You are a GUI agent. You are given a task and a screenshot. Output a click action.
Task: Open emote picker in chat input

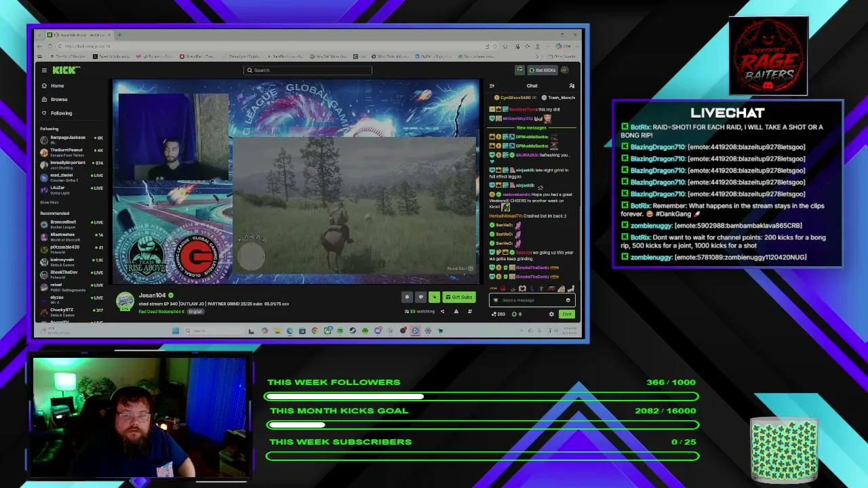tap(568, 300)
